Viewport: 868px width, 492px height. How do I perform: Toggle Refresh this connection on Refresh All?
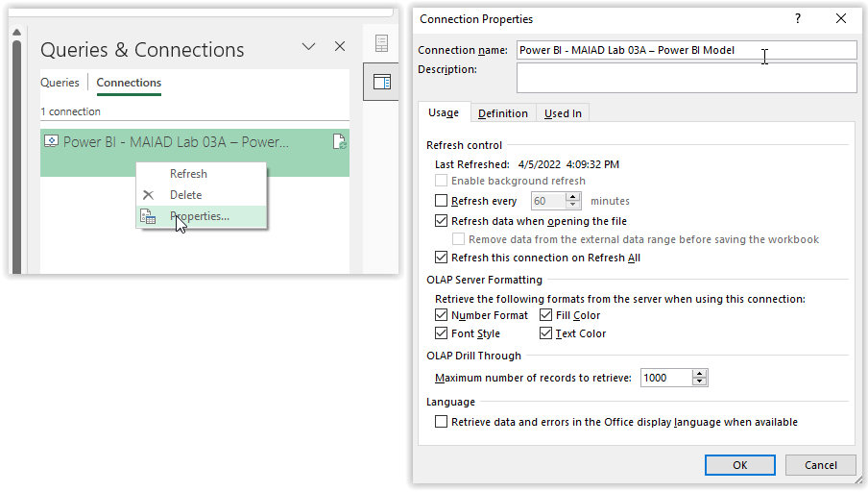441,258
